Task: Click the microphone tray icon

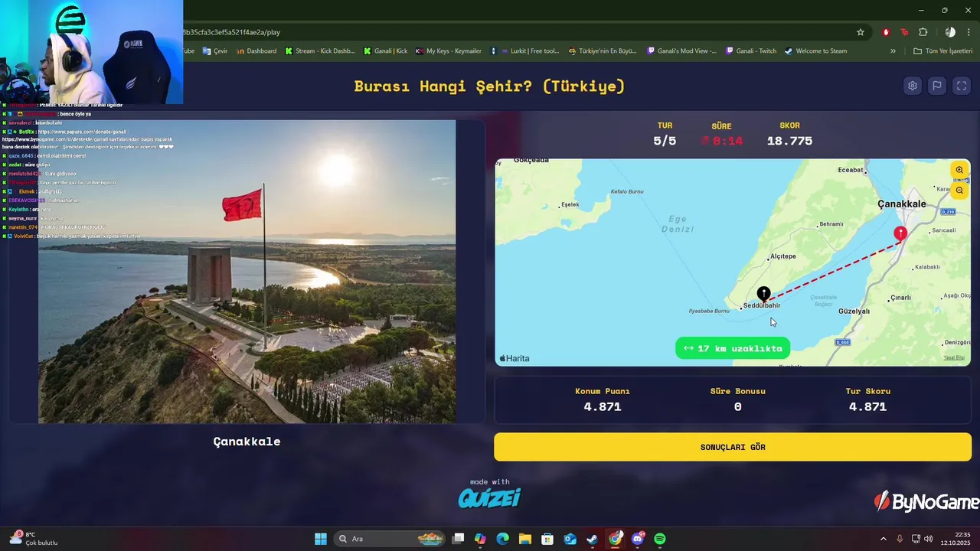Action: coord(900,539)
